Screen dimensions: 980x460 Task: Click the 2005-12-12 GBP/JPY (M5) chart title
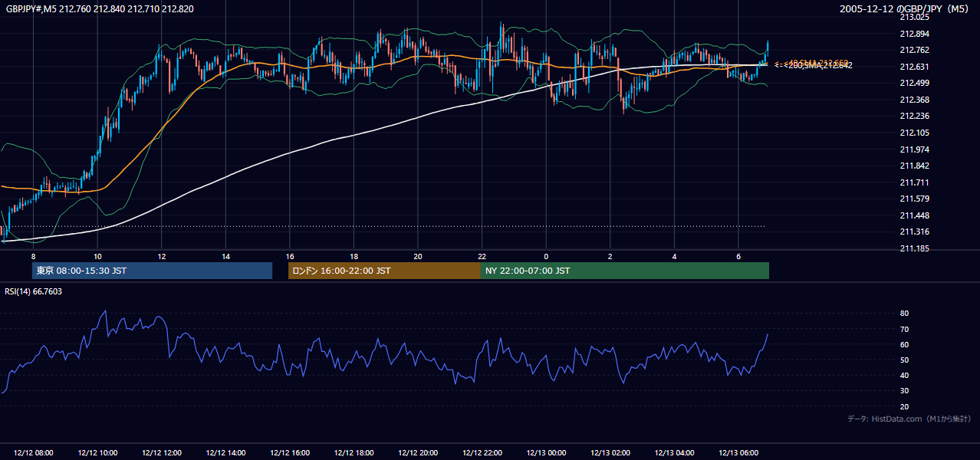pos(905,9)
